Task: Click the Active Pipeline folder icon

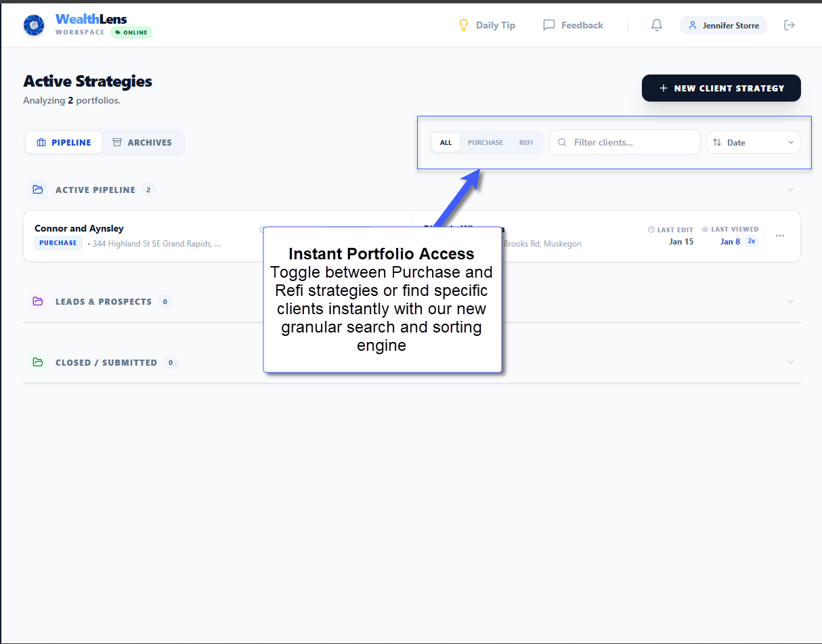Action: click(38, 190)
